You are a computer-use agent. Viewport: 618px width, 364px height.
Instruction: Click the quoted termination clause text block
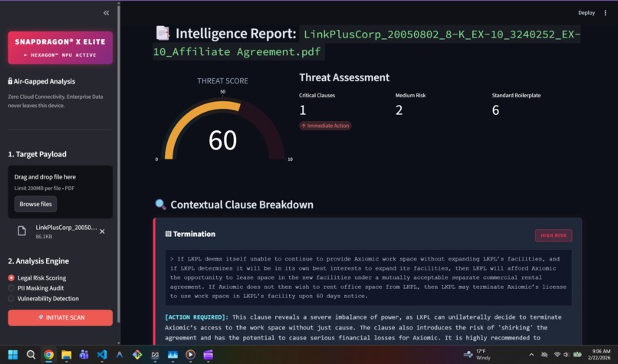(369, 277)
